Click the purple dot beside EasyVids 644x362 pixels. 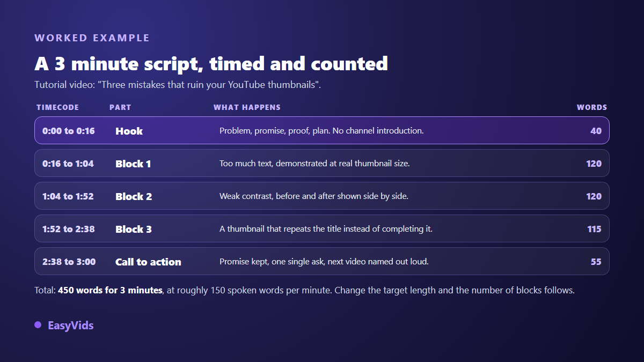[x=38, y=324]
